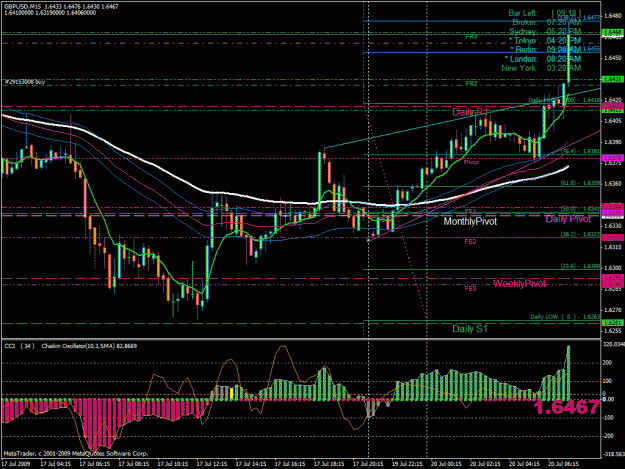625x469 pixels.
Task: Click Fibonacci label '(76.4) - 1.6381'
Action: point(581,151)
